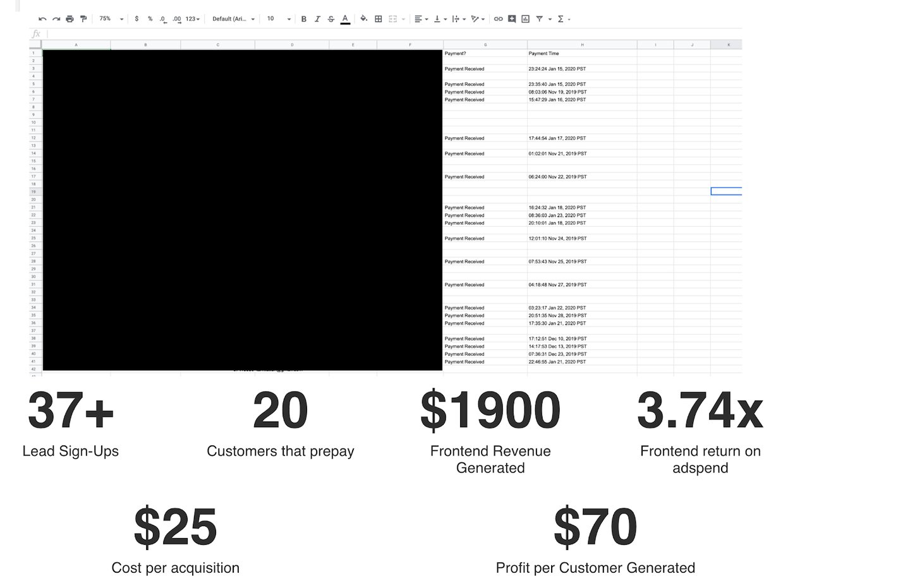Image resolution: width=910 pixels, height=588 pixels.
Task: Click '07:53:43 Nov 25, 2019 PST' cell
Action: point(582,261)
